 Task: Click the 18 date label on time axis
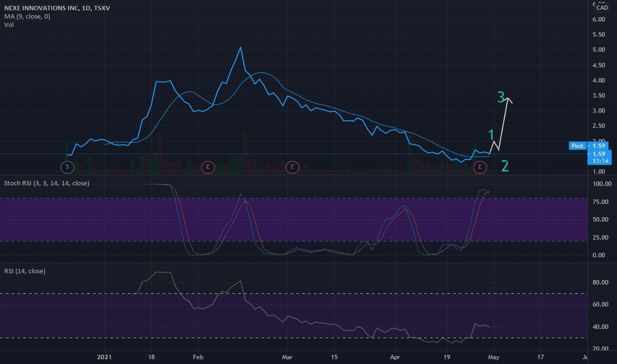(x=151, y=357)
